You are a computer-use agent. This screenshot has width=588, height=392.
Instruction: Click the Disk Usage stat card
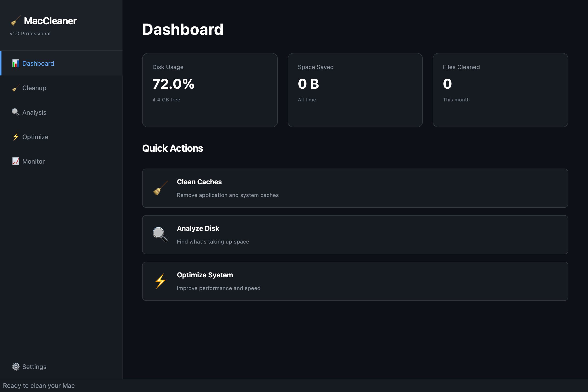click(210, 90)
